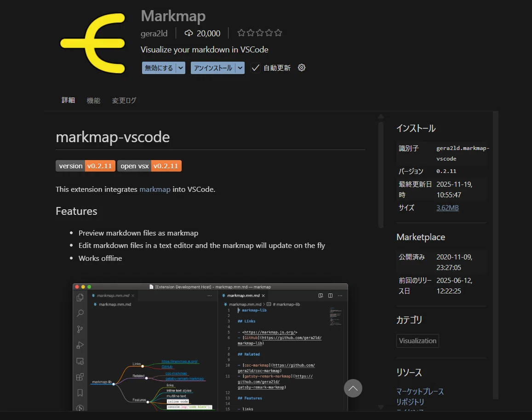This screenshot has width=532, height=420.
Task: Click the 公開済み date 2020-11-09
Action: point(454,262)
